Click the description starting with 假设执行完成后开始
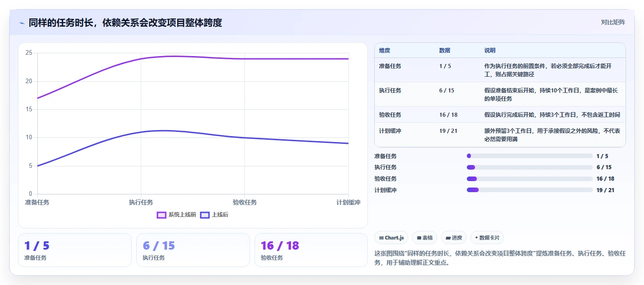The width and height of the screenshot is (644, 285). point(552,115)
